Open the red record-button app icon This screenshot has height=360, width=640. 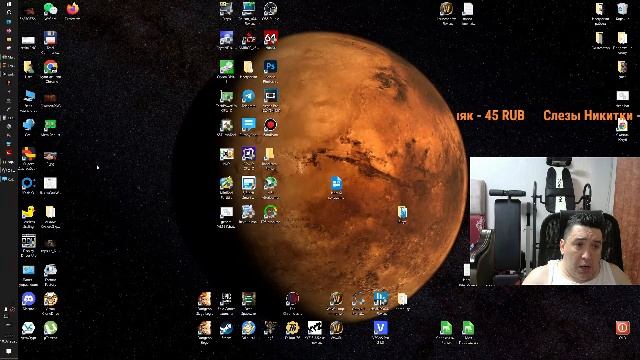[x=270, y=124]
